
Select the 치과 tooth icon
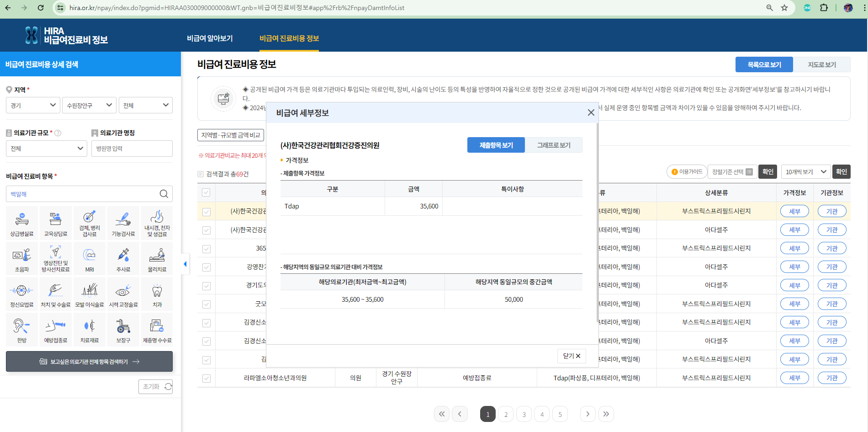pyautogui.click(x=157, y=294)
